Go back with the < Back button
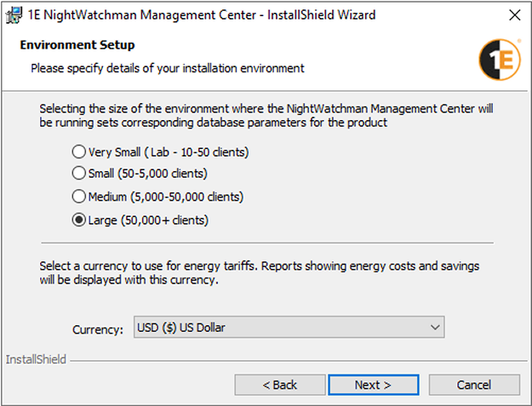The height and width of the screenshot is (406, 532). (279, 385)
